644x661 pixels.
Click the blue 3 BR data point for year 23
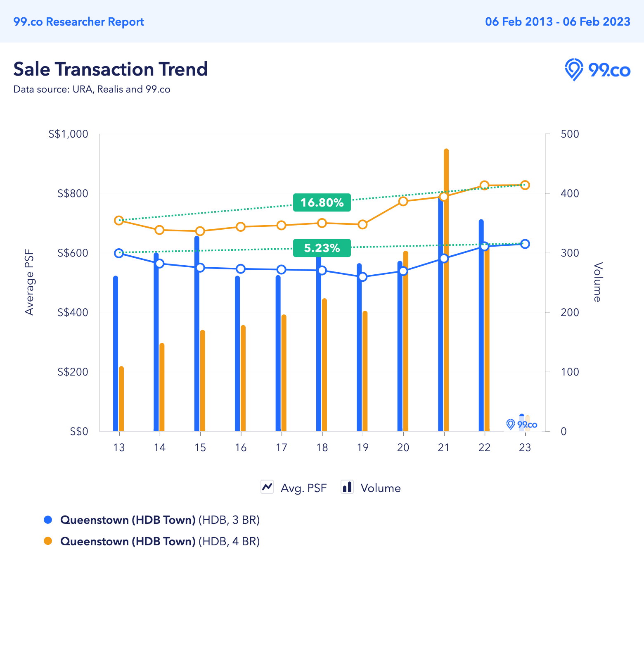tap(525, 244)
